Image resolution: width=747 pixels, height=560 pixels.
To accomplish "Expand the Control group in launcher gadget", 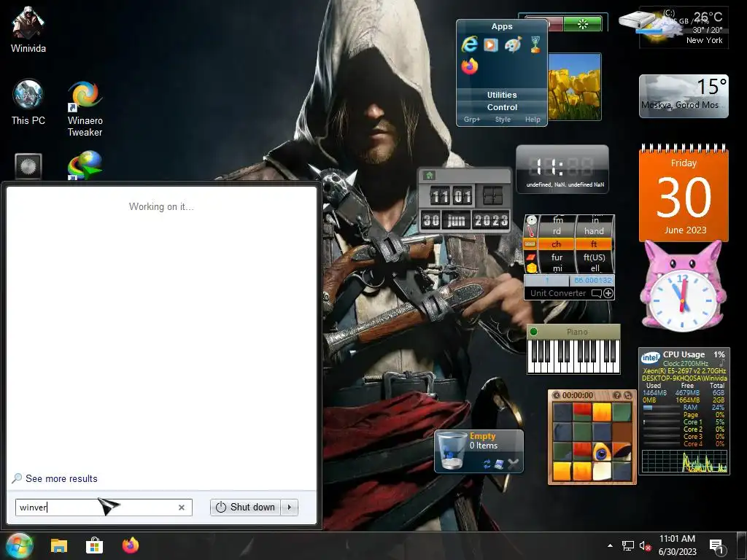I will [x=502, y=107].
